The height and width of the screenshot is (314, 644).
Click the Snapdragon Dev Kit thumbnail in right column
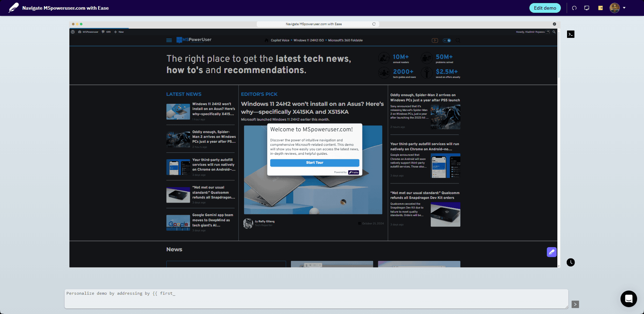445,214
